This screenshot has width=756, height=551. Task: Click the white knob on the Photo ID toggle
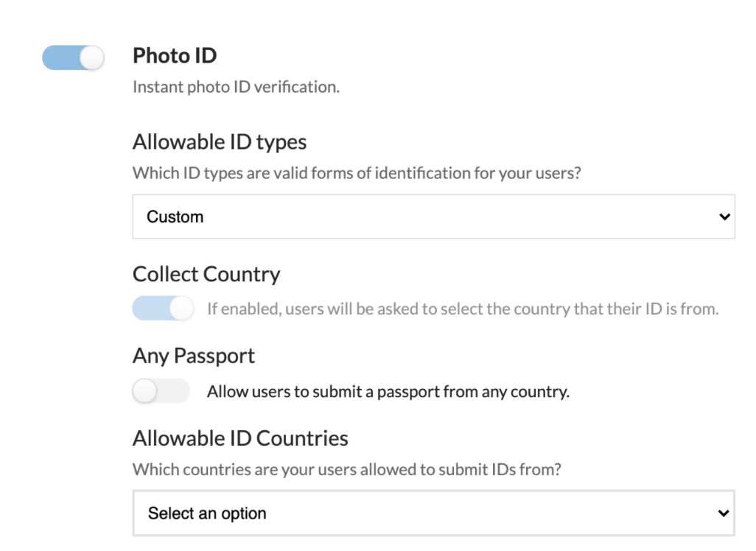[x=91, y=57]
